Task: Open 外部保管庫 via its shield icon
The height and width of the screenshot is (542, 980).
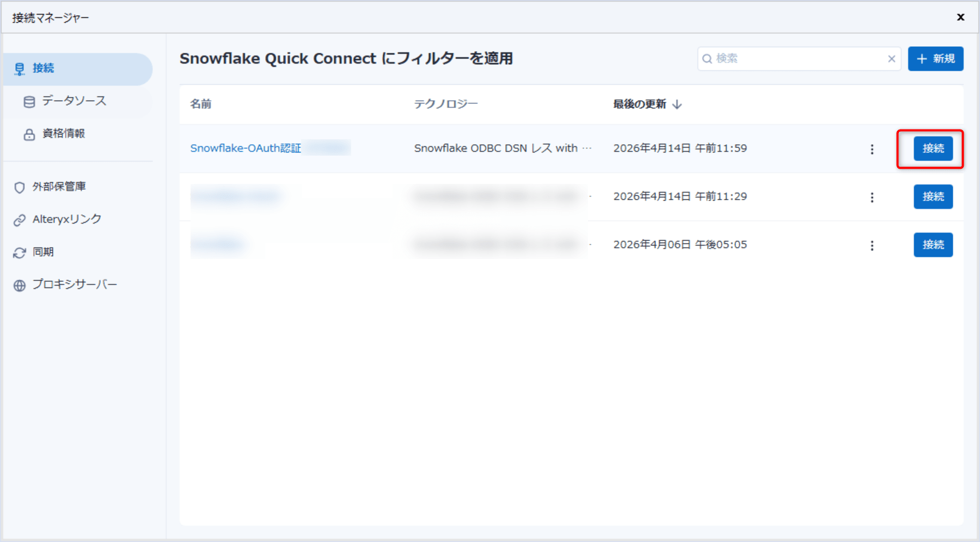Action: pyautogui.click(x=20, y=187)
